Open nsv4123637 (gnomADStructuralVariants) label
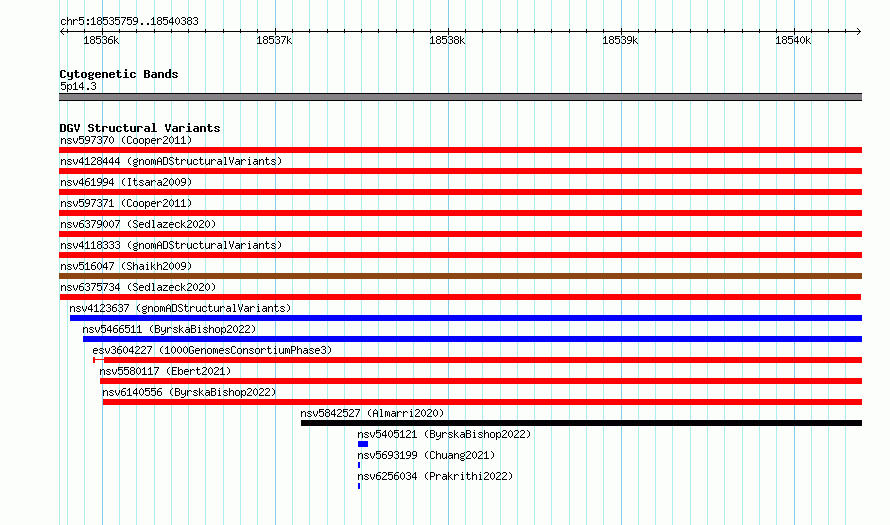The image size is (890, 525). coord(180,308)
